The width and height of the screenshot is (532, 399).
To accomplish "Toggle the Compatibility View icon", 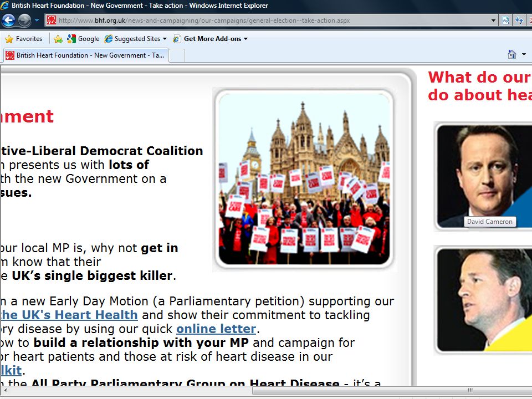I will [x=505, y=21].
